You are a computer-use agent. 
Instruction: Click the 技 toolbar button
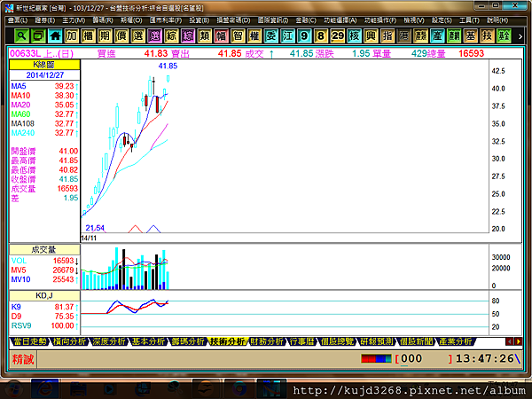click(487, 35)
